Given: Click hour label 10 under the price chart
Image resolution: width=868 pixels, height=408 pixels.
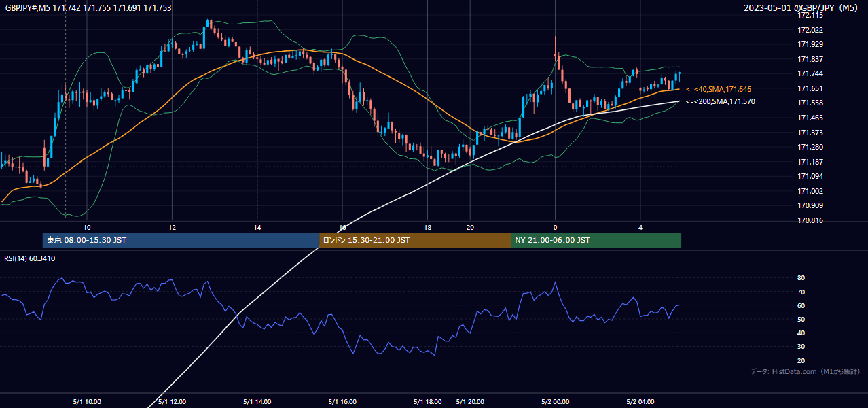Looking at the screenshot, I should [87, 227].
